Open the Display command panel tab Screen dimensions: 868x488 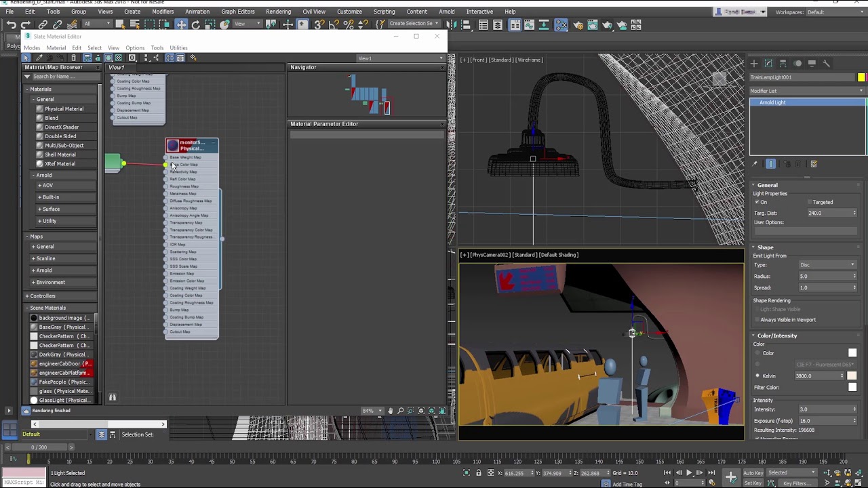pos(812,64)
